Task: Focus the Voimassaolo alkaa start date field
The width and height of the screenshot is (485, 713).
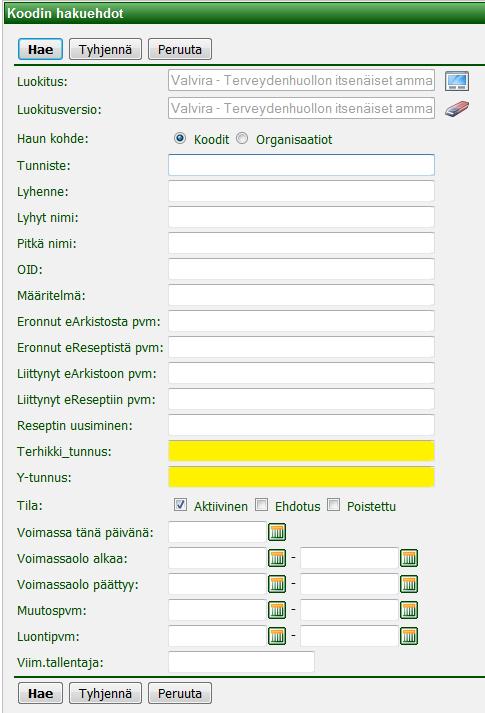Action: [x=217, y=558]
